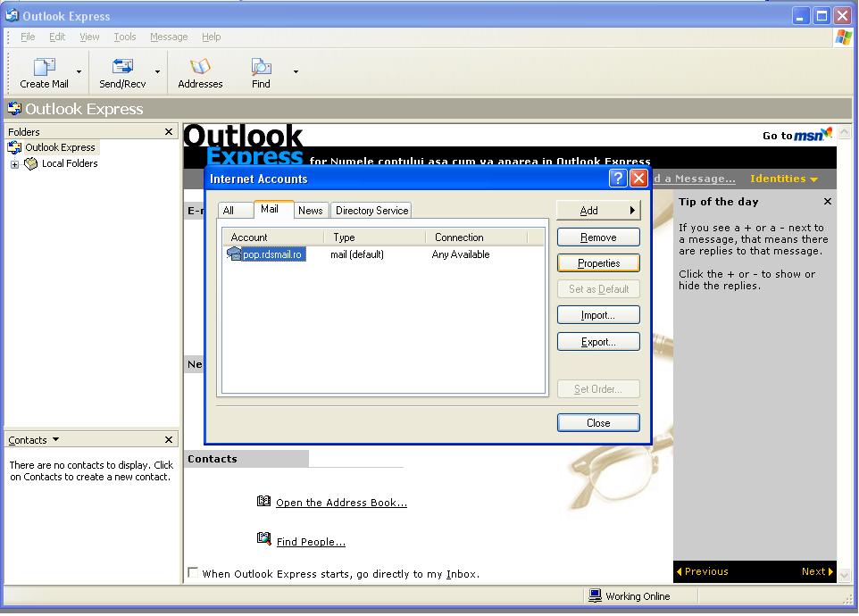Screen dimensions: 859x616
Task: Show the Next tip
Action: point(817,571)
